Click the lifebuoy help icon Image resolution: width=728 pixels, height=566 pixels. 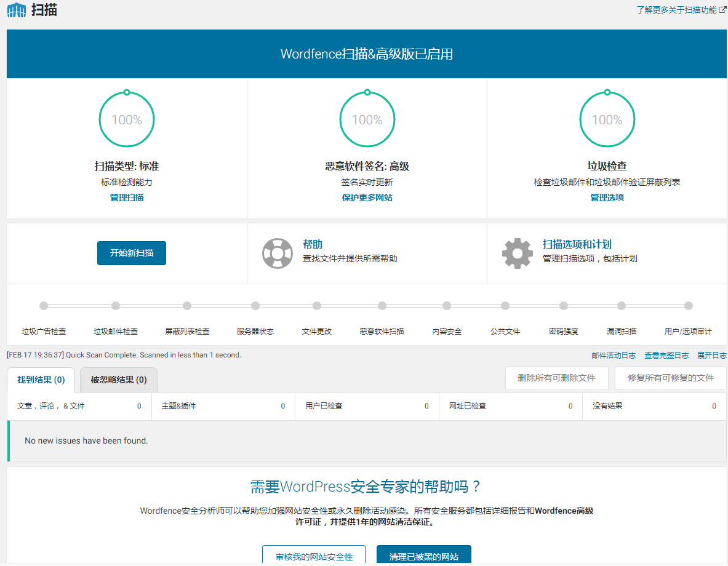coord(277,253)
